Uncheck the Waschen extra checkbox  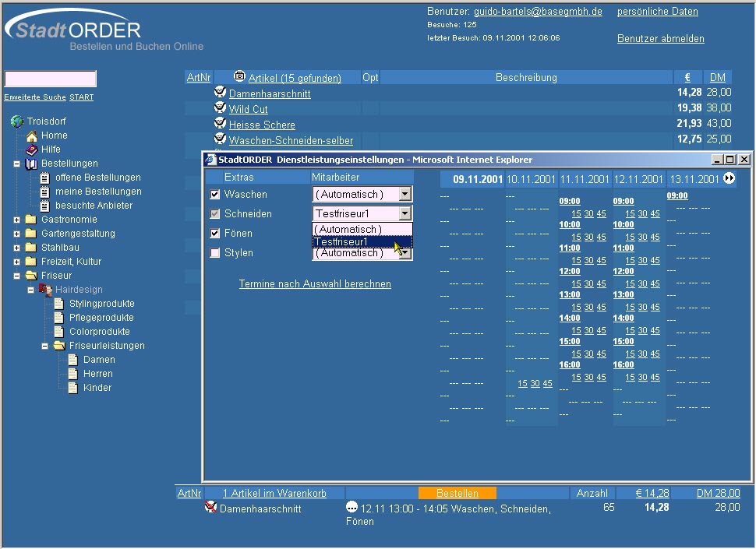coord(216,195)
